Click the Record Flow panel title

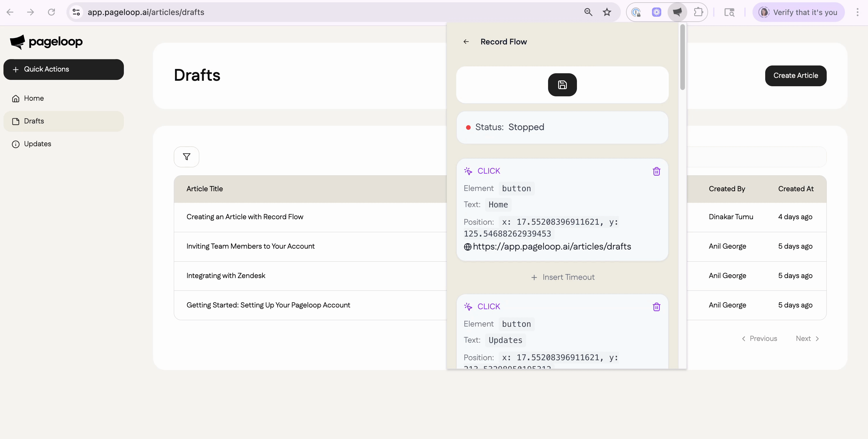click(x=503, y=42)
